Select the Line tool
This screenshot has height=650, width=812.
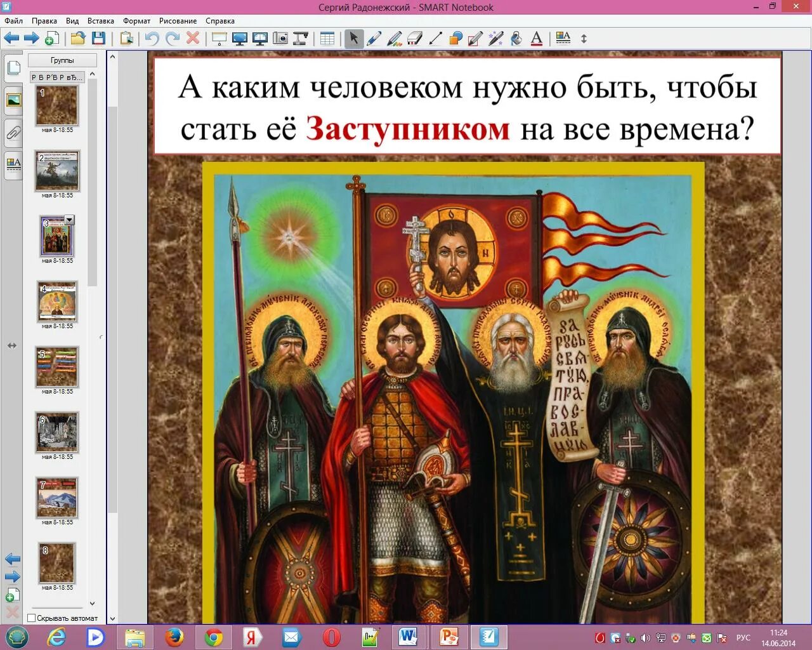tap(435, 39)
